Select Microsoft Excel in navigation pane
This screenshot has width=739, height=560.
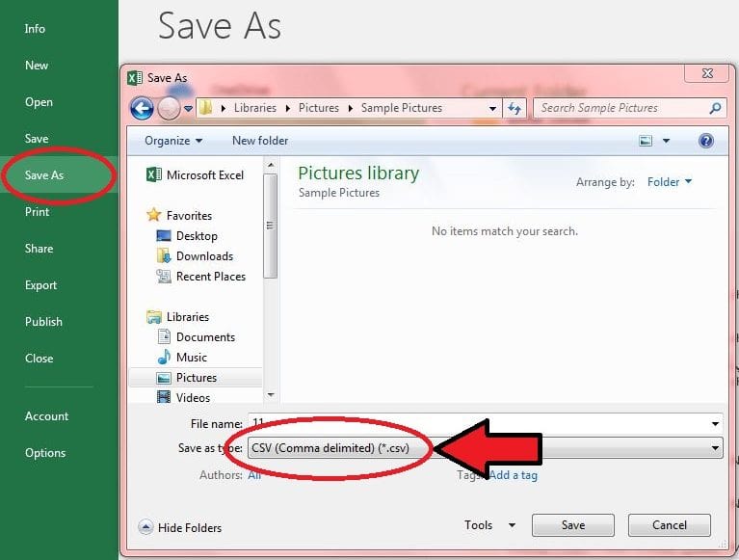(x=204, y=175)
